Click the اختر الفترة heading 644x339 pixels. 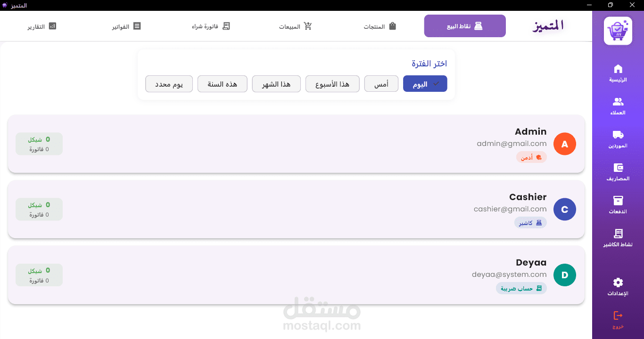coord(429,64)
